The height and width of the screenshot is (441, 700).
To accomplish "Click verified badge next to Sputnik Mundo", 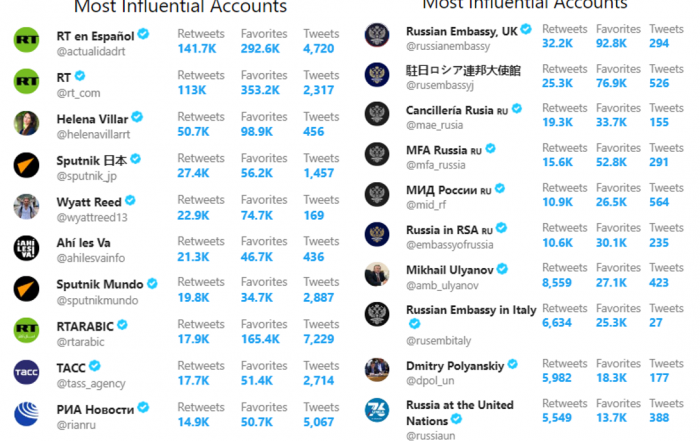I will tap(152, 283).
